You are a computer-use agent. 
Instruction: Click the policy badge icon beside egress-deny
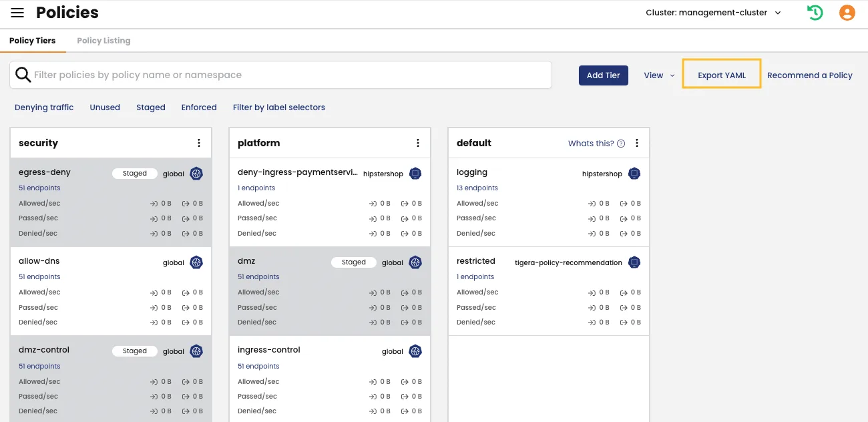[196, 174]
